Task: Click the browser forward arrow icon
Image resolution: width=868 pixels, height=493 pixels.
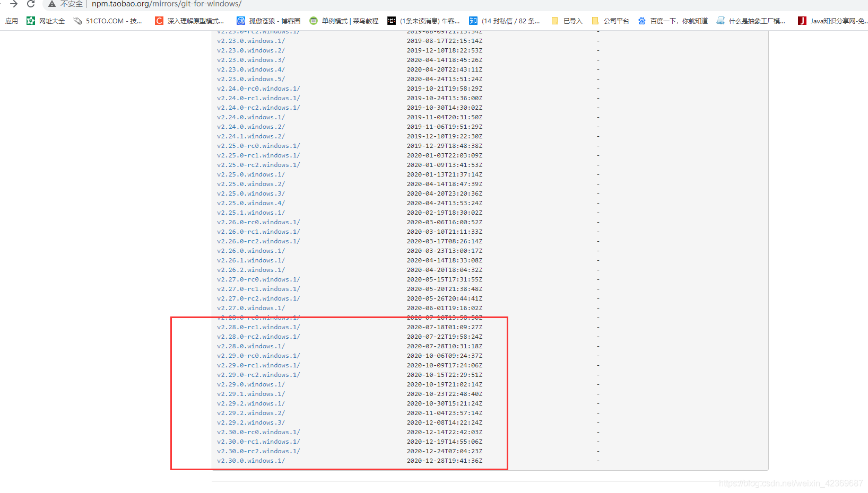Action: click(x=14, y=4)
